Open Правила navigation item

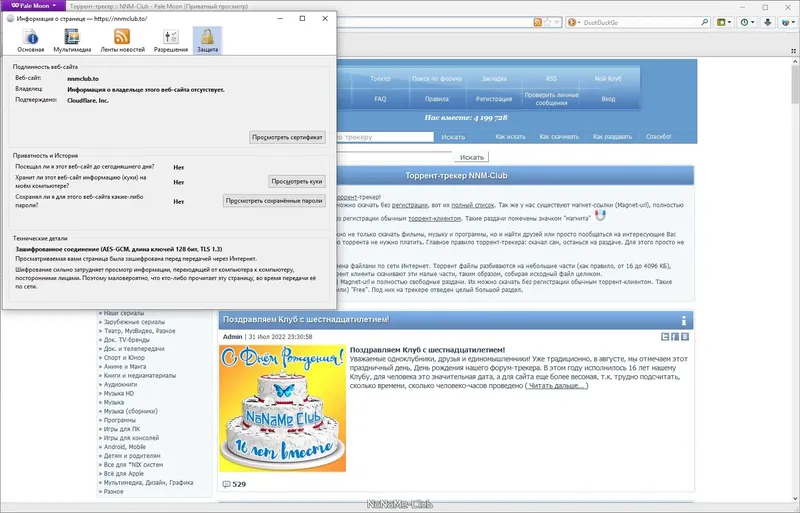coord(437,99)
